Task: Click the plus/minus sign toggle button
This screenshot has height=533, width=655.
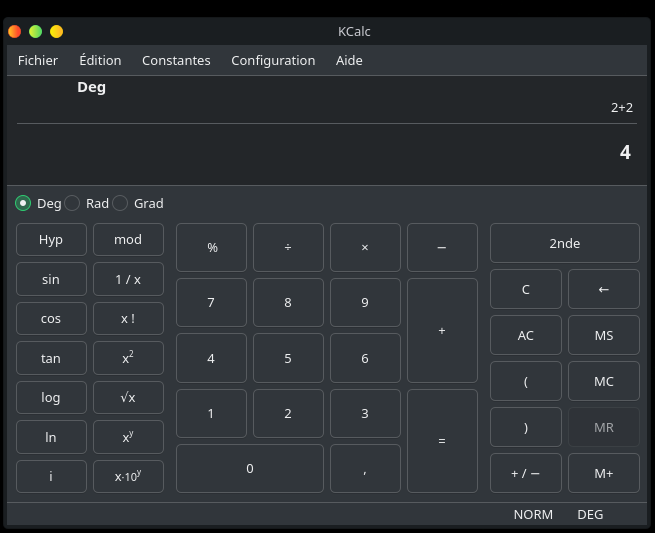Action: pyautogui.click(x=525, y=474)
